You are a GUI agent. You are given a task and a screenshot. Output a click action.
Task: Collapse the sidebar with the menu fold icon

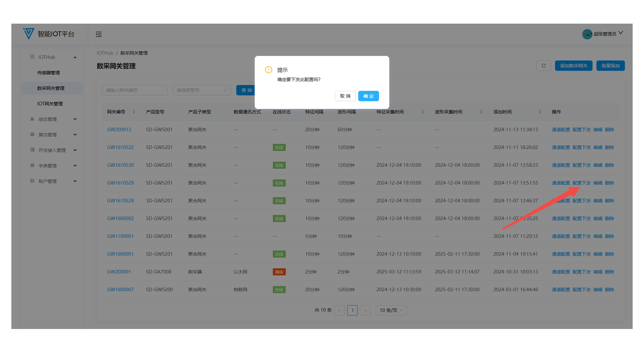(x=99, y=34)
